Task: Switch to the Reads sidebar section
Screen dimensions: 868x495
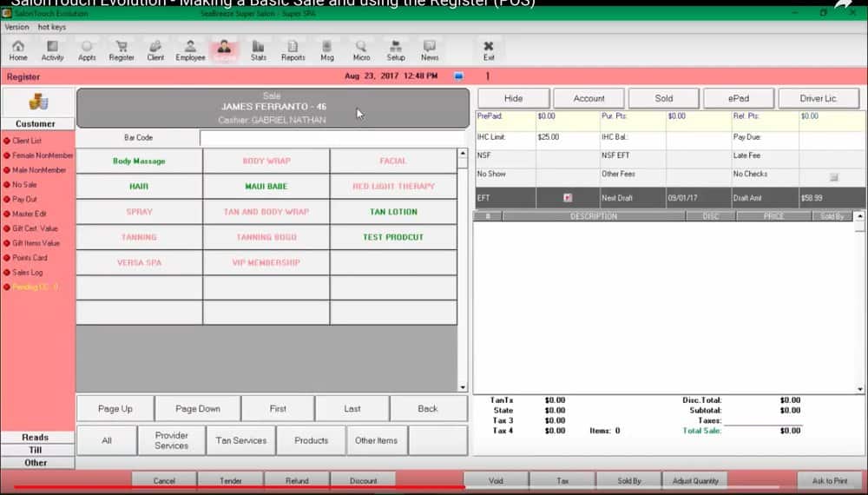Action: click(x=36, y=438)
